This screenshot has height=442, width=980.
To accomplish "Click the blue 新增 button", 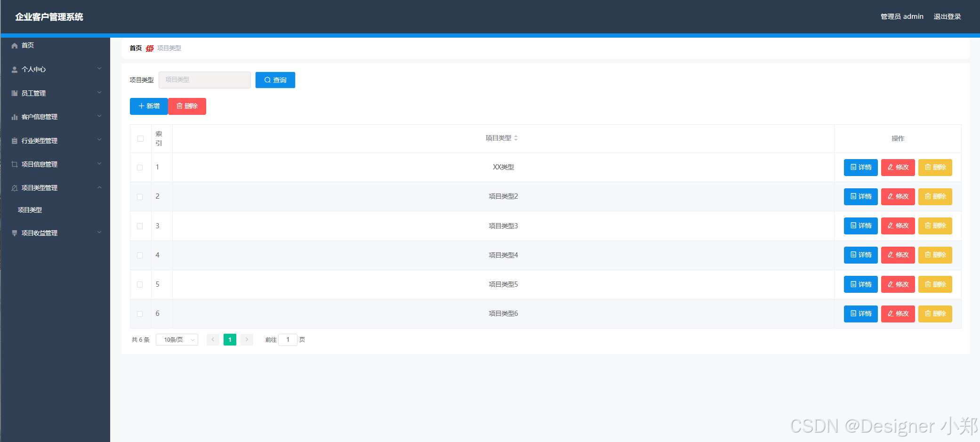I will tap(149, 106).
